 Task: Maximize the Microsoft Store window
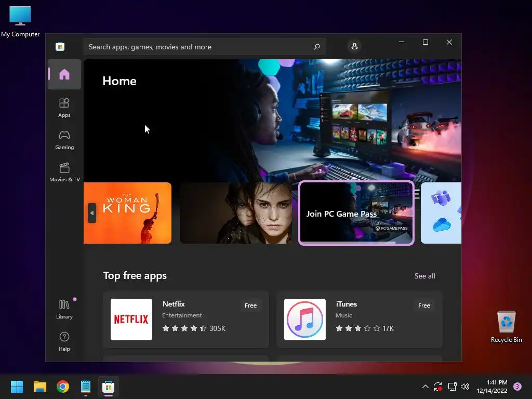(425, 42)
